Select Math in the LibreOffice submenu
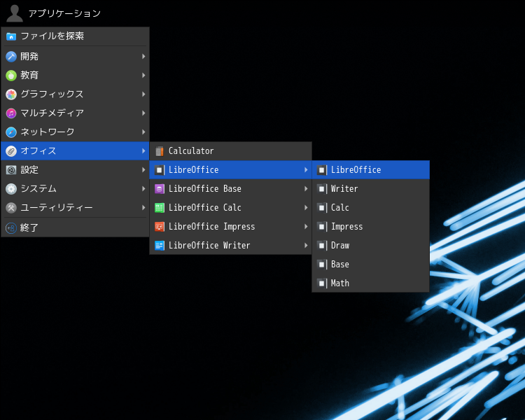 point(370,283)
